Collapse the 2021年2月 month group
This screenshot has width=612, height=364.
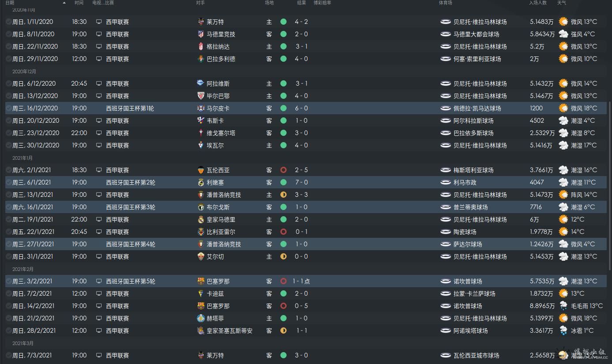[x=23, y=269]
